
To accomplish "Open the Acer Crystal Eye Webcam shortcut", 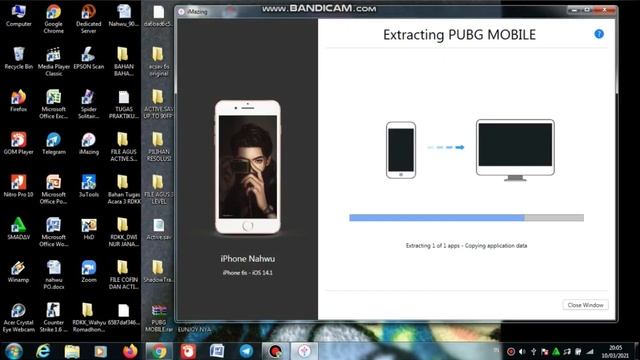I will click(19, 318).
